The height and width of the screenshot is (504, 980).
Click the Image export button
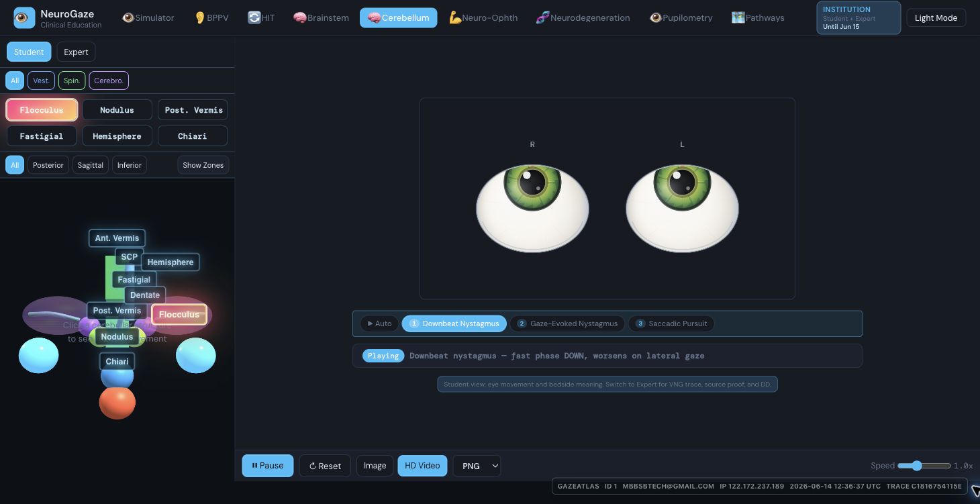[x=375, y=466]
